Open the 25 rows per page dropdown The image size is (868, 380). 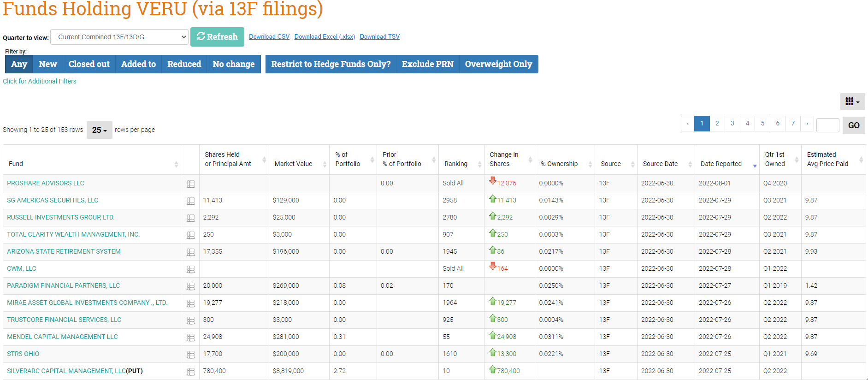click(99, 130)
